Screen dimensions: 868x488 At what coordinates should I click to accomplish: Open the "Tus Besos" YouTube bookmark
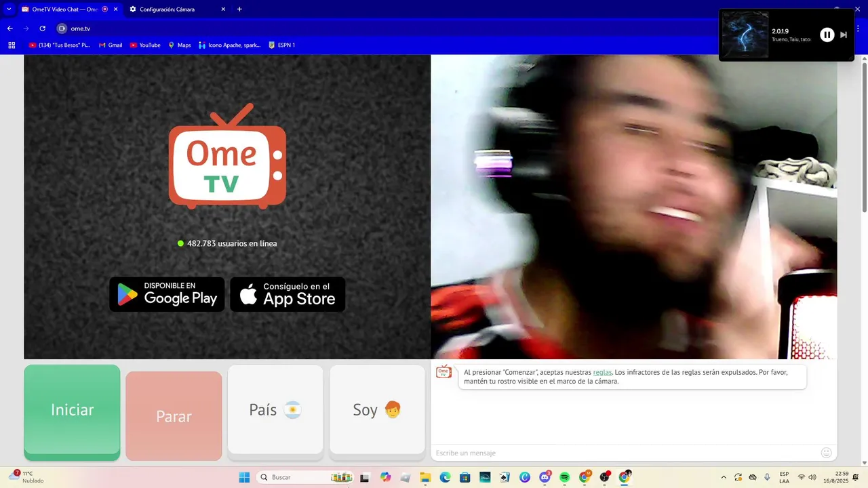coord(60,45)
